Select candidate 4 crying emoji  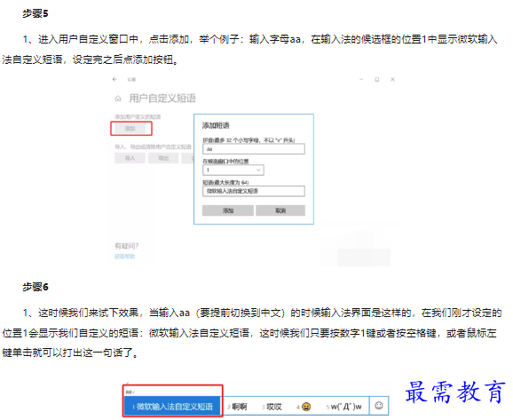click(x=304, y=407)
